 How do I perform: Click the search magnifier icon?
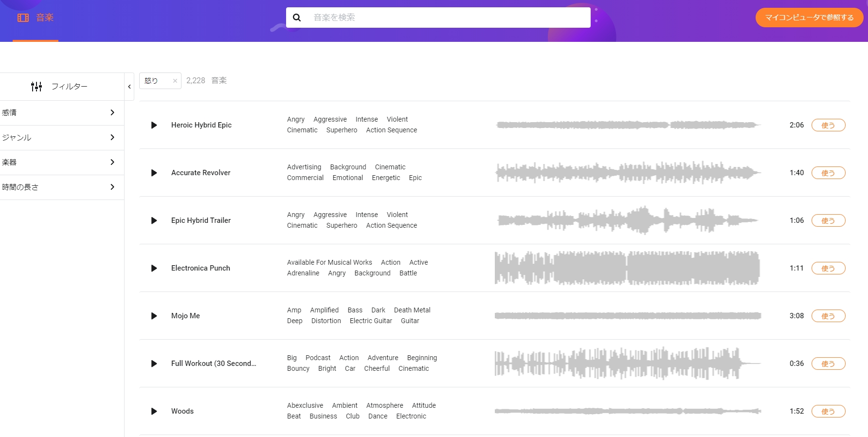297,18
